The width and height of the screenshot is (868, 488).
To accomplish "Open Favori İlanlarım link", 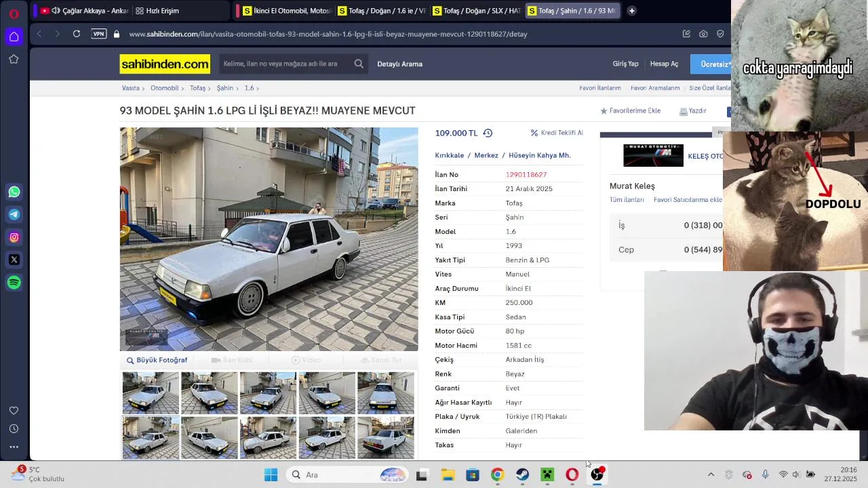I will 600,88.
